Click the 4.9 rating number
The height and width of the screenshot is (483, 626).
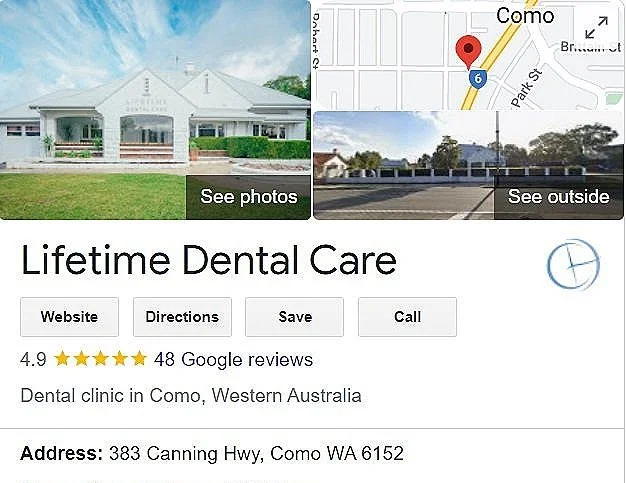tap(33, 359)
